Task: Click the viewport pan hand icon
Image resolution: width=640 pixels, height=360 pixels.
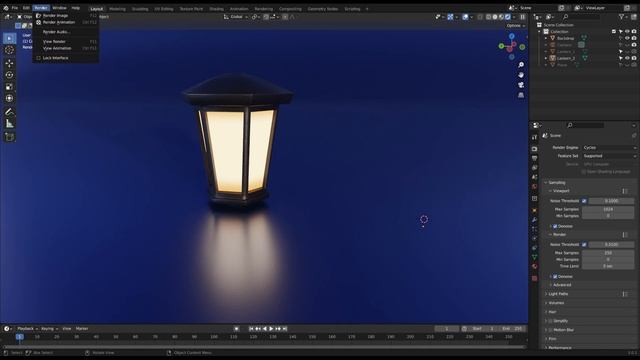Action: pos(521,75)
